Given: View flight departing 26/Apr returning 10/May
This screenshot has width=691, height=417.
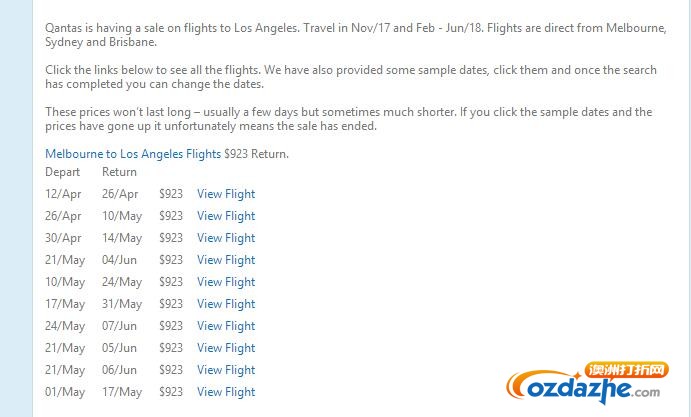Looking at the screenshot, I should (226, 216).
